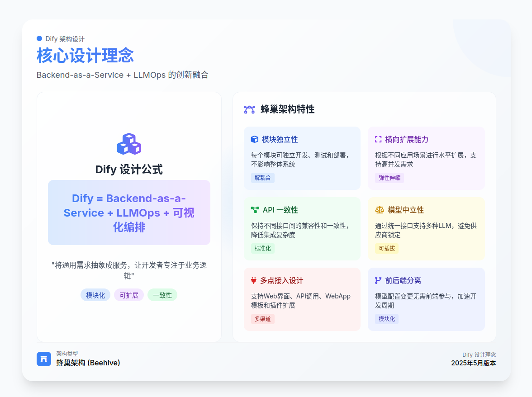The image size is (532, 397).
Task: Click the 标准化 tag
Action: pyautogui.click(x=262, y=248)
